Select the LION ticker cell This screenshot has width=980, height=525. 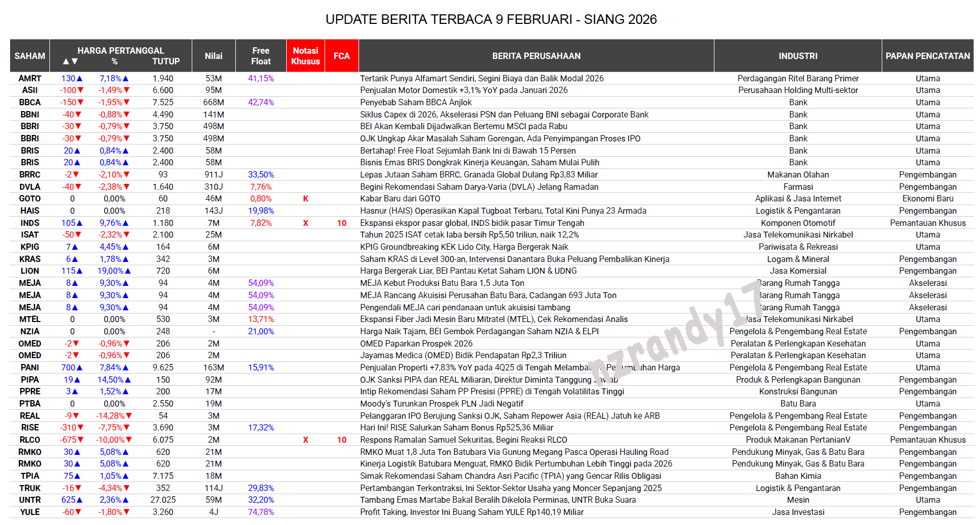point(30,271)
